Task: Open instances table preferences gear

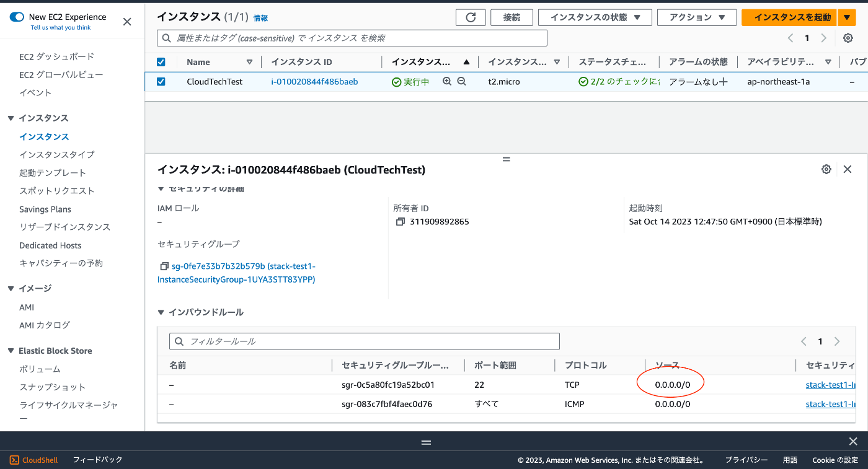Action: 848,38
